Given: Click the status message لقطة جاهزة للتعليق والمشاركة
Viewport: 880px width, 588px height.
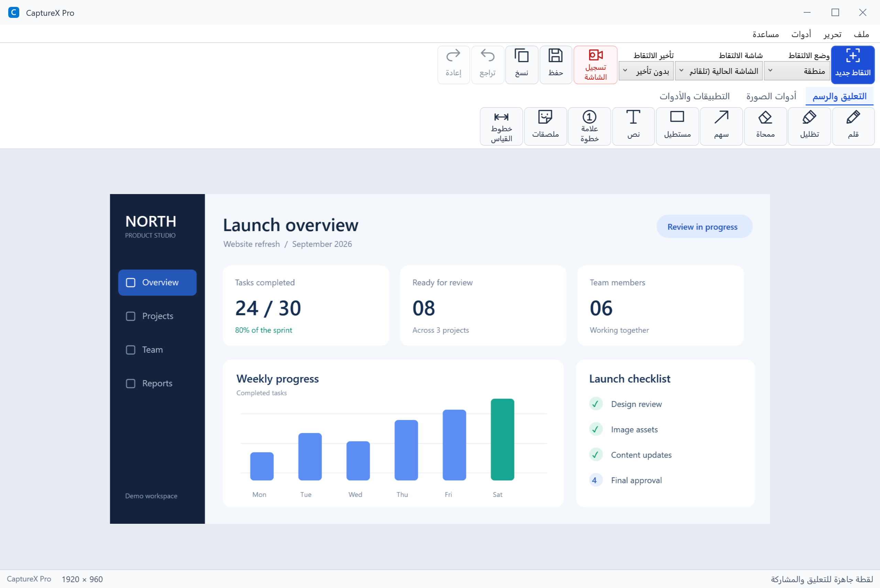Looking at the screenshot, I should coord(822,579).
